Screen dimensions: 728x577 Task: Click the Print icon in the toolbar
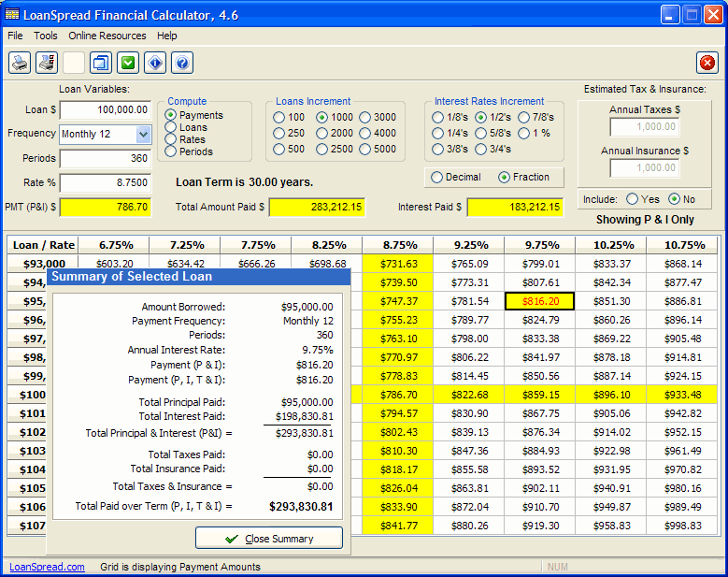tap(20, 63)
